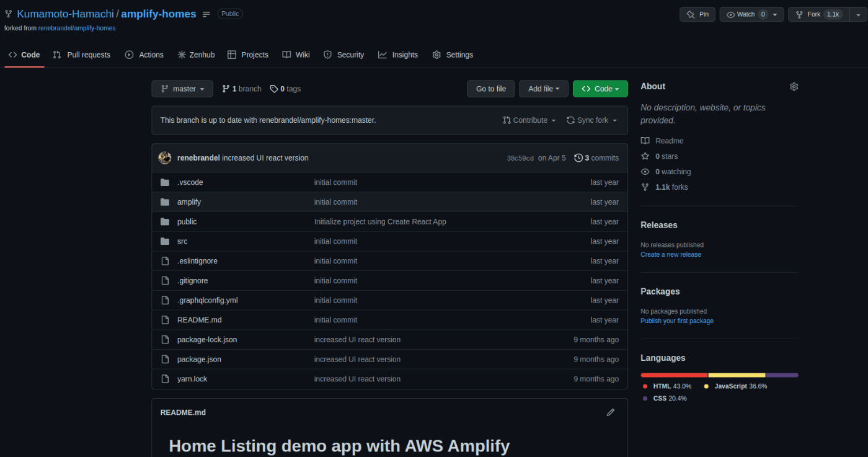
Task: Open the Add file dropdown
Action: click(544, 89)
